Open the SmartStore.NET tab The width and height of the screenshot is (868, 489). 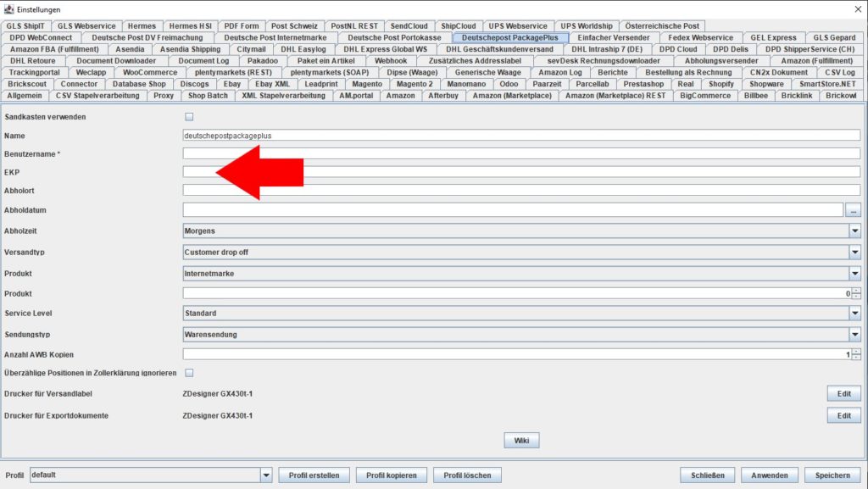[827, 84]
